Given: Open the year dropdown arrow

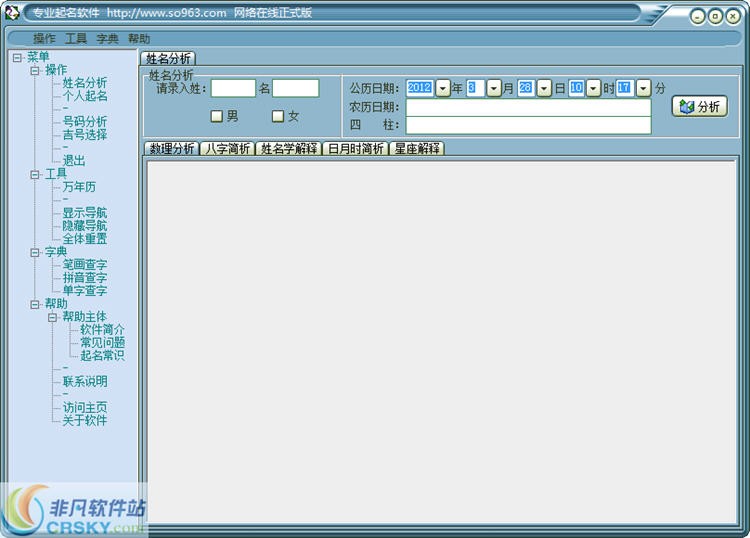Looking at the screenshot, I should (443, 88).
